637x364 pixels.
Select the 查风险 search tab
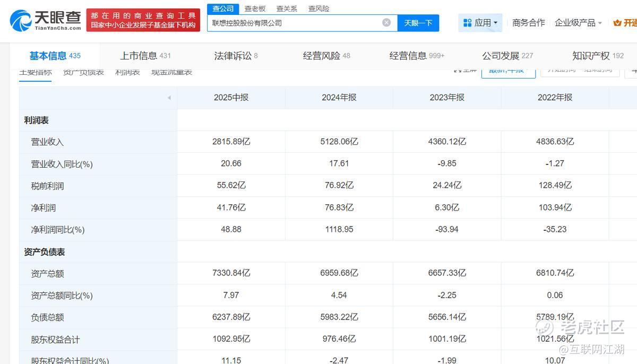coord(318,8)
